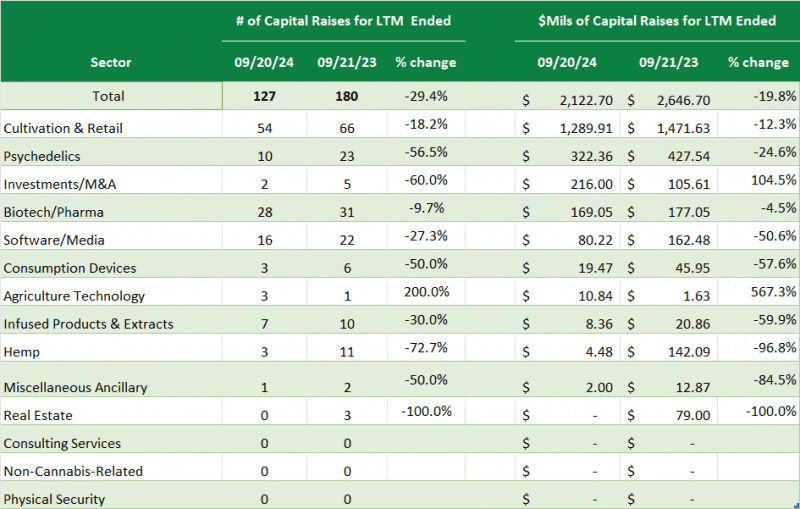This screenshot has height=509, width=800.
Task: Click the Sector column header
Action: (110, 62)
